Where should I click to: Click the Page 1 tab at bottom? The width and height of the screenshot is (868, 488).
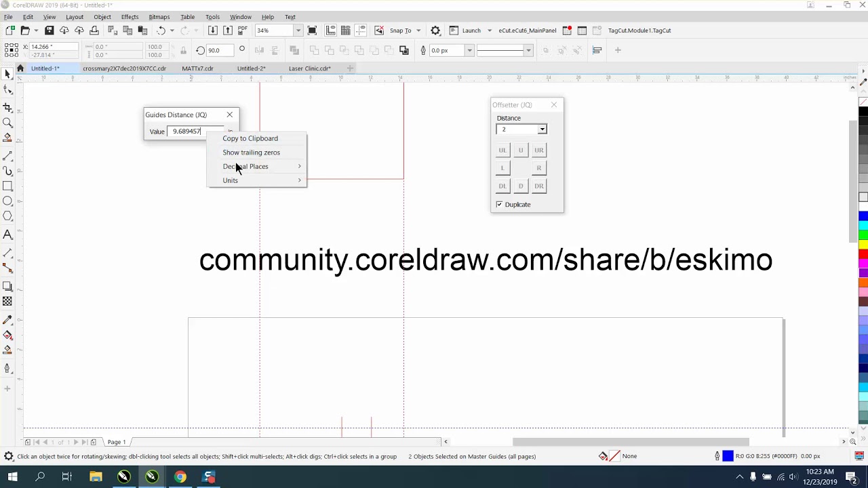tap(117, 442)
